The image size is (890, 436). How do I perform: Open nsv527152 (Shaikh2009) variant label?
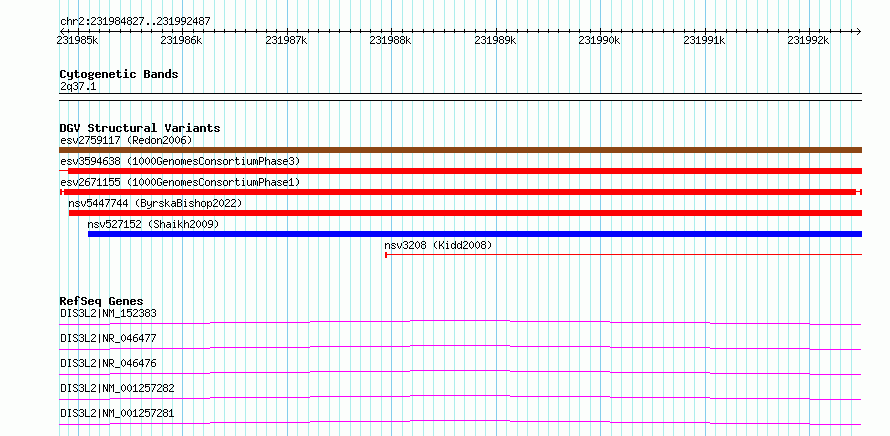[x=153, y=224]
